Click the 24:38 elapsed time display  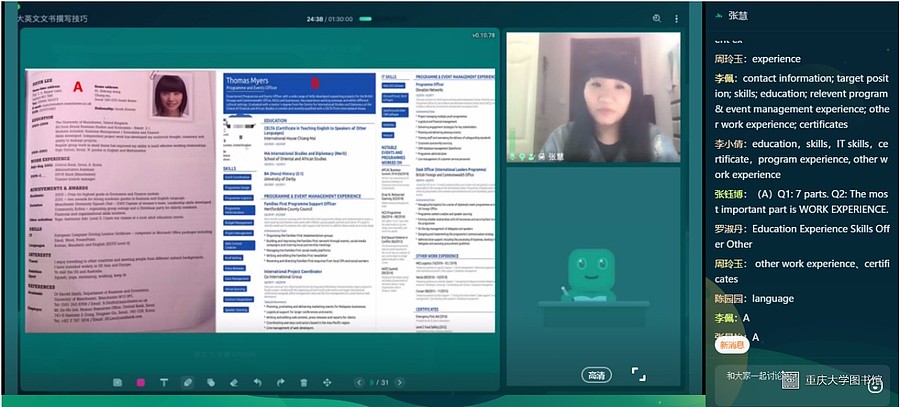315,19
